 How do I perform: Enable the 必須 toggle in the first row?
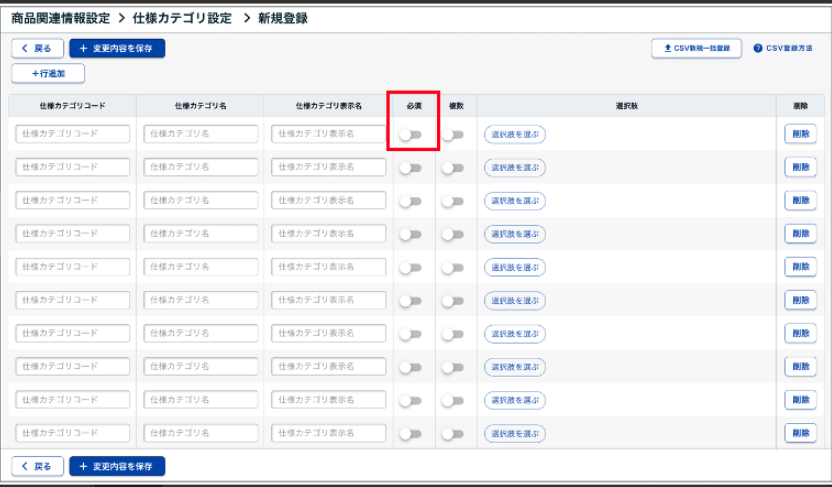(410, 135)
